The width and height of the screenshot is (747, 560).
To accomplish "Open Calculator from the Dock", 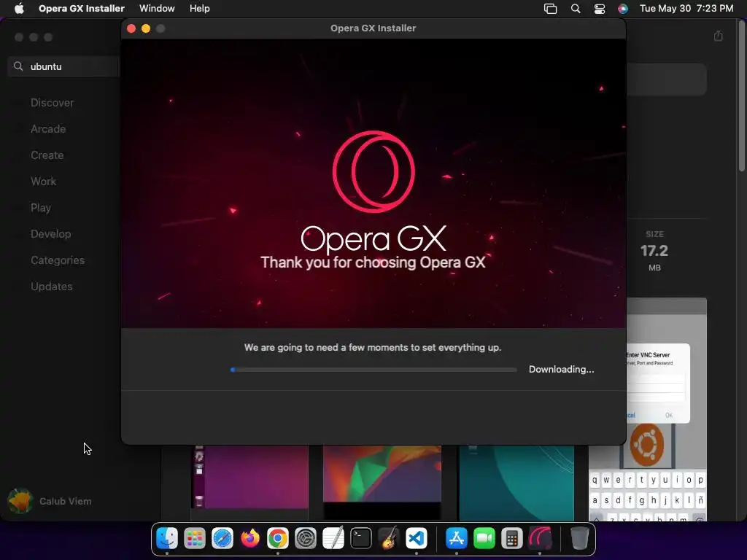I will point(511,539).
